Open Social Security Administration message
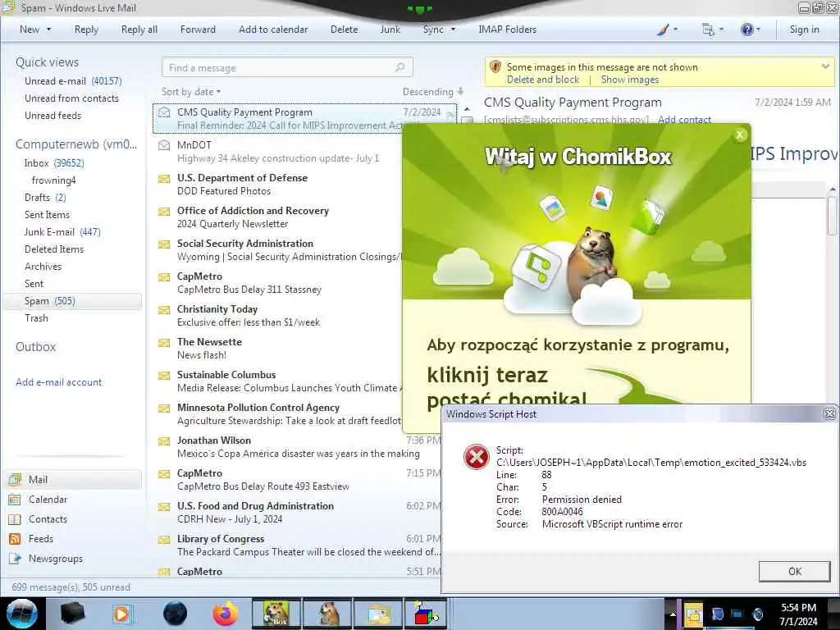The width and height of the screenshot is (840, 630). 279,250
